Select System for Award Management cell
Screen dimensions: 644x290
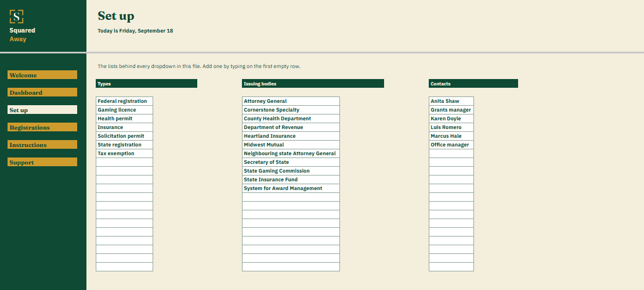click(291, 188)
